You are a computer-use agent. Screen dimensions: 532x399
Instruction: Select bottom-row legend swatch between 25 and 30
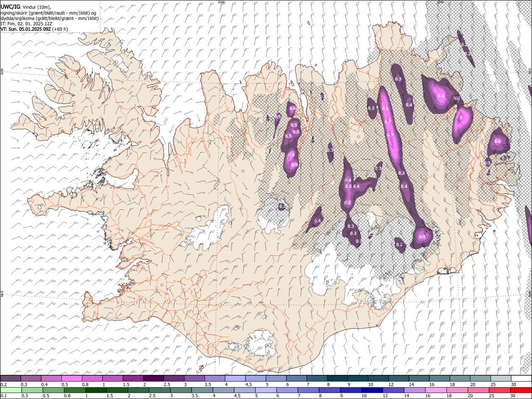click(499, 390)
